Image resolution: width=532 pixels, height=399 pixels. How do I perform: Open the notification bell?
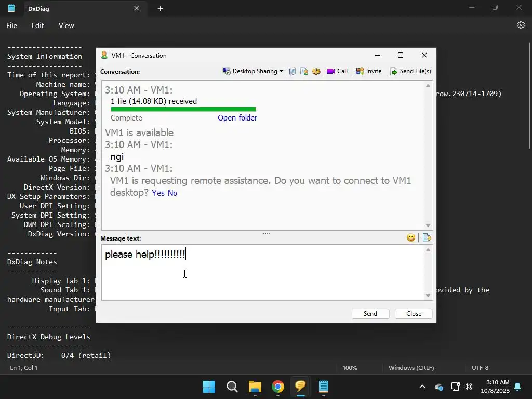click(518, 387)
